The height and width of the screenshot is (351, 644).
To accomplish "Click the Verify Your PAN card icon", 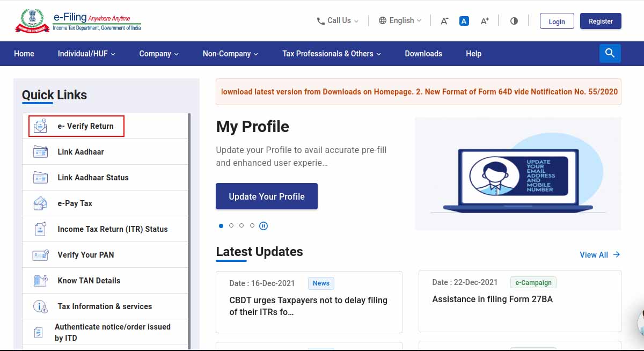I will 40,255.
